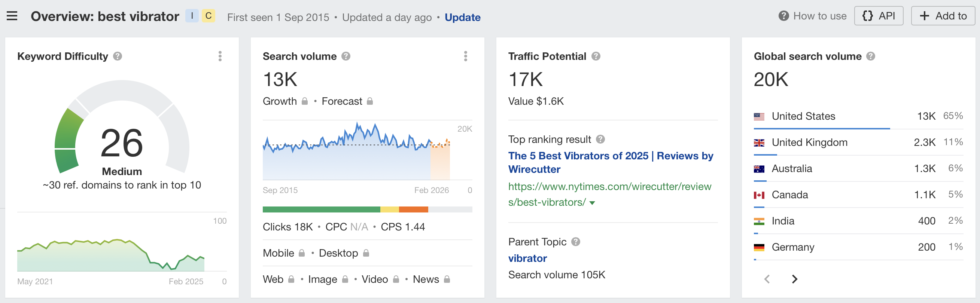Open the hamburger navigation menu
Screen dimensions: 980x303
click(x=12, y=16)
